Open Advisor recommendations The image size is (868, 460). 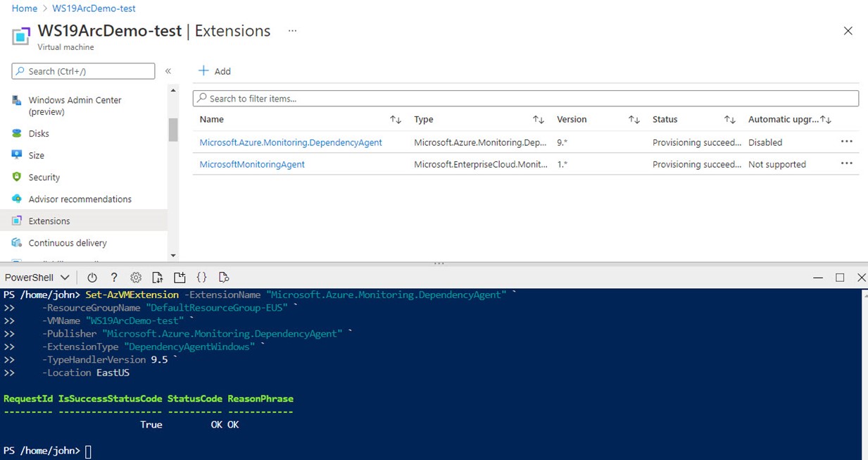point(80,199)
